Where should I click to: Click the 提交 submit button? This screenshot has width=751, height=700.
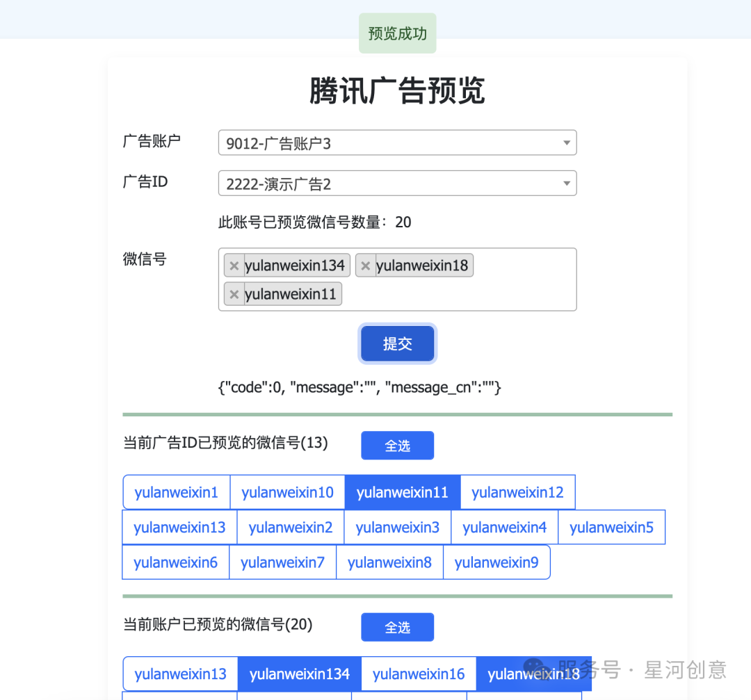coord(398,344)
